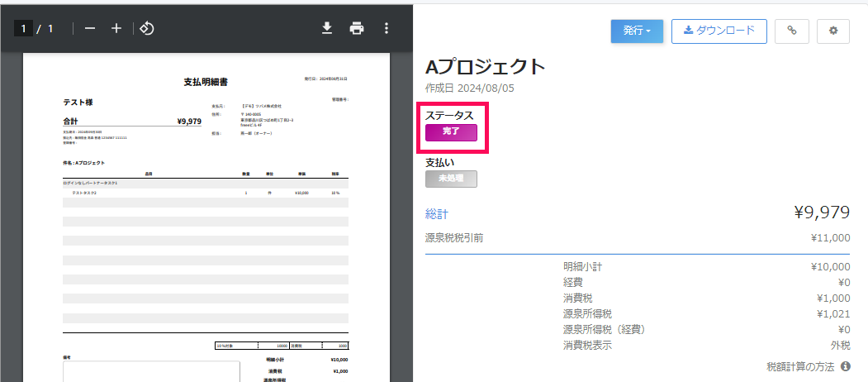Select the 消費税表示 label
The image size is (868, 382).
click(x=587, y=346)
